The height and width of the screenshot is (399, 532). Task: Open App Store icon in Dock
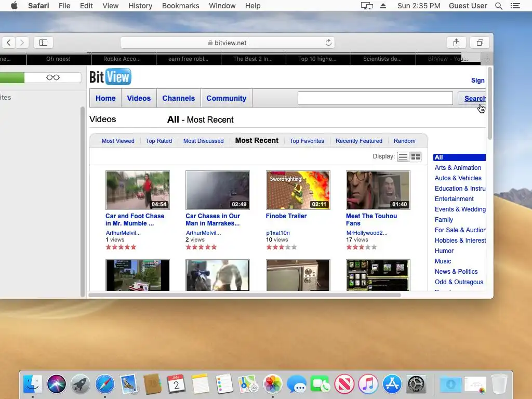392,384
